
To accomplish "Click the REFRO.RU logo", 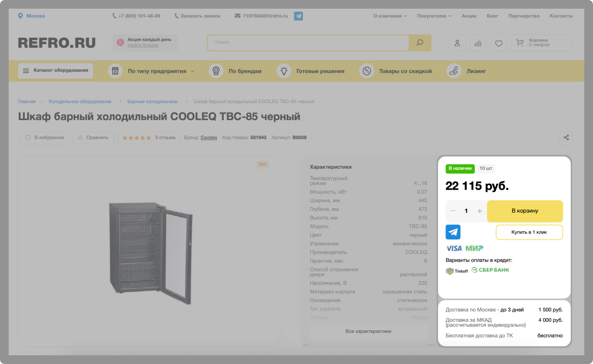I will pos(57,43).
